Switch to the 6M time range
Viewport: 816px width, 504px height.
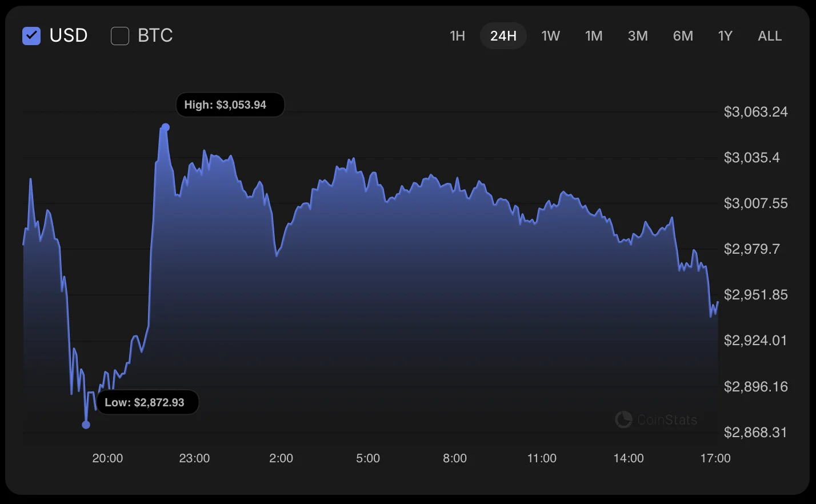coord(683,36)
